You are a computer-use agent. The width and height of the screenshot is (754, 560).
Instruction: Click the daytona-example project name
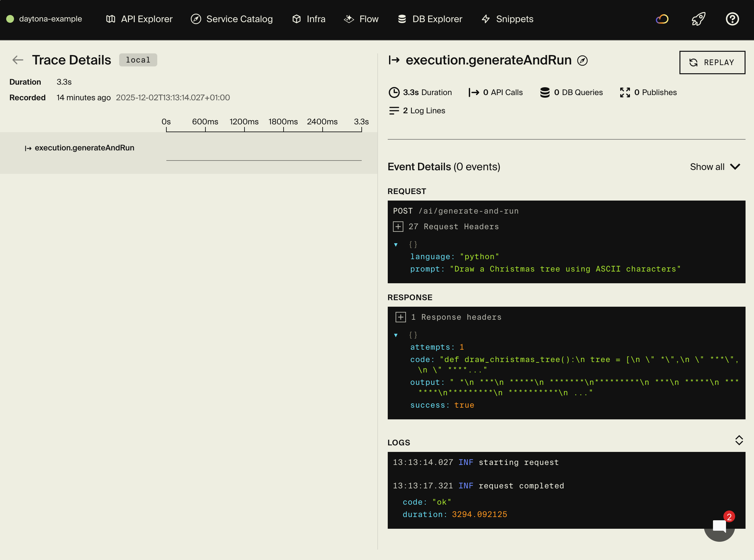[50, 19]
